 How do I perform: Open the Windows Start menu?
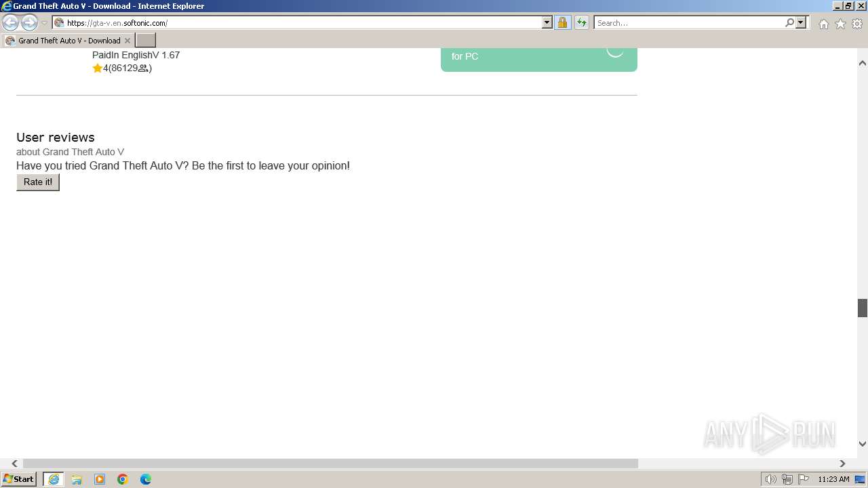(19, 479)
